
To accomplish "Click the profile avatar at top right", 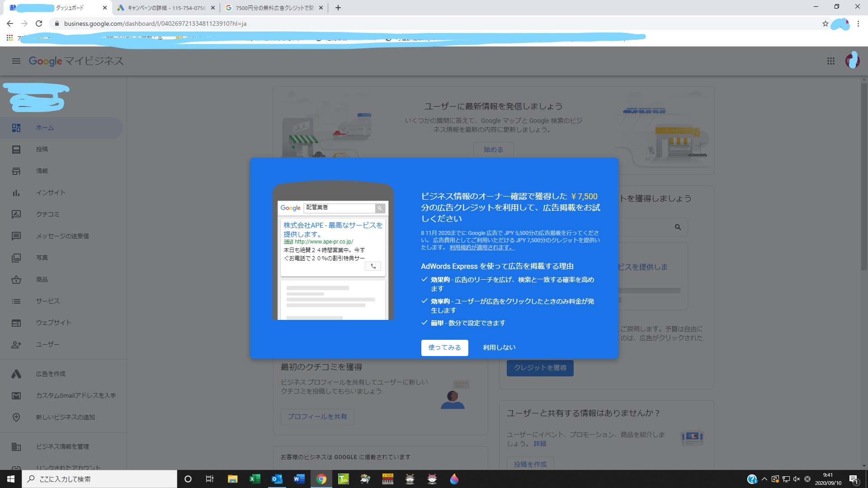I will 852,61.
